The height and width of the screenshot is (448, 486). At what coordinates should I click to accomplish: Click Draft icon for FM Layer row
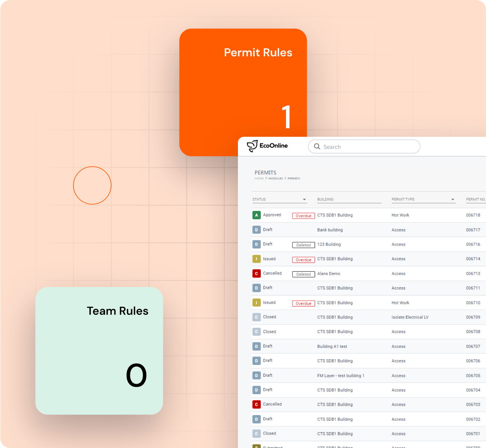coord(256,376)
